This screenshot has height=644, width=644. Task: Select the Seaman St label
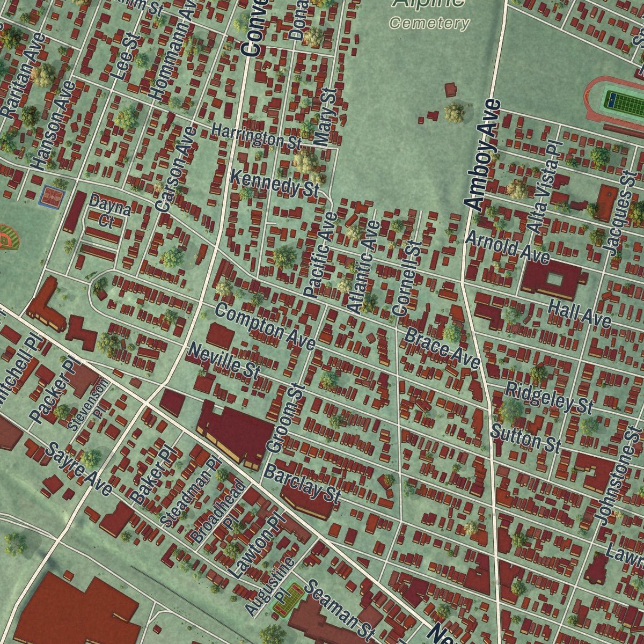[339, 610]
